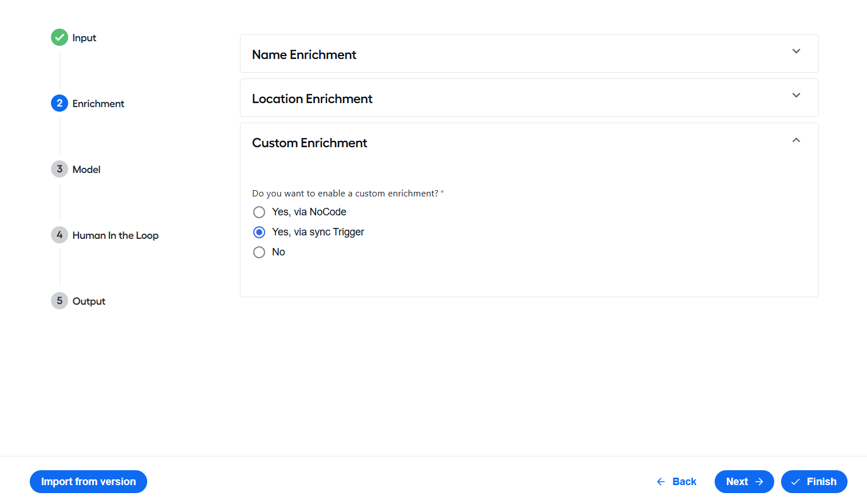Click the step 4 number icon
The image size is (867, 504).
coord(60,235)
